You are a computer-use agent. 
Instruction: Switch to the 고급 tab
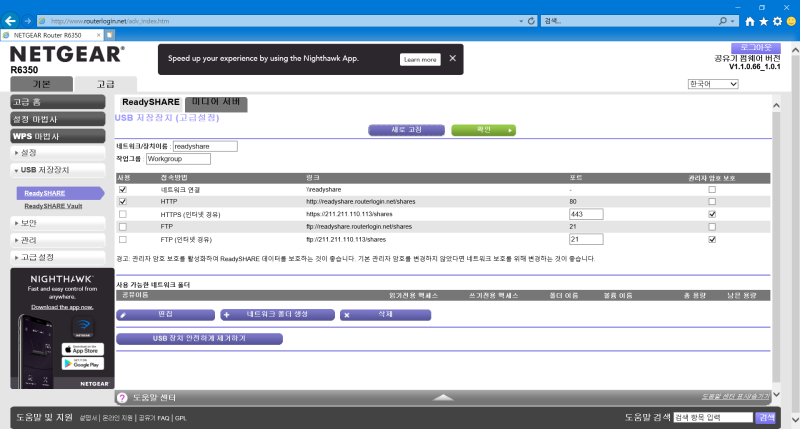click(x=106, y=84)
